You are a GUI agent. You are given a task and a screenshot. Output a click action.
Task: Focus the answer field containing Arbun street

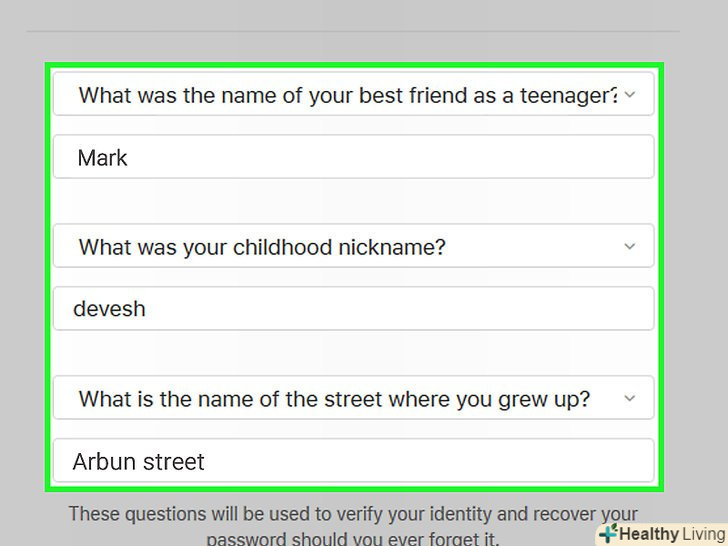[x=354, y=461]
